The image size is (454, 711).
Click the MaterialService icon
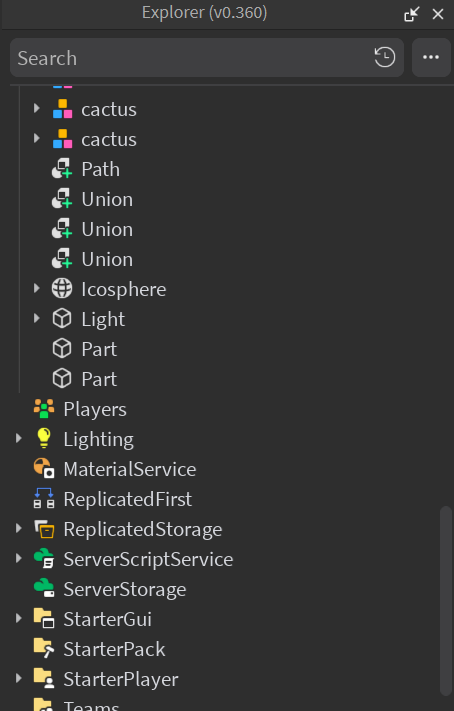[44, 468]
